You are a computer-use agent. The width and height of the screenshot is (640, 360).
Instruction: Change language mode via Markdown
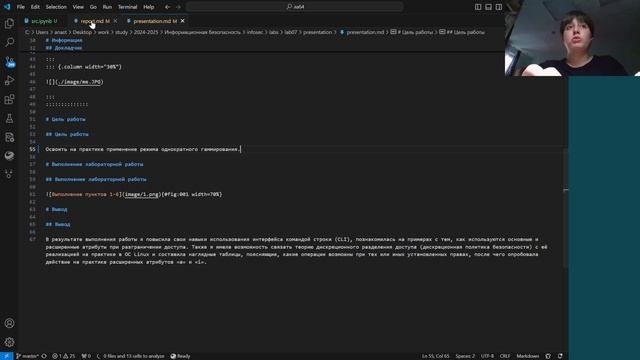pyautogui.click(x=527, y=356)
